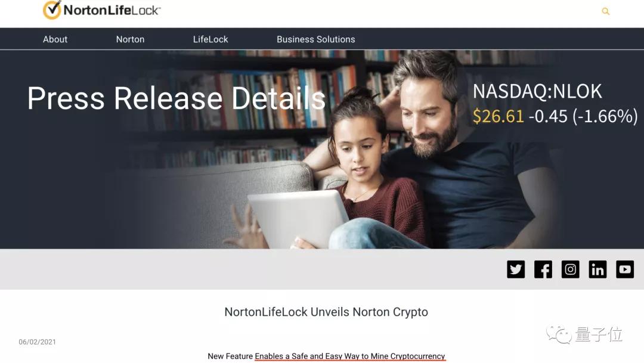The width and height of the screenshot is (644, 363).
Task: Open the search magnifier icon
Action: (605, 11)
